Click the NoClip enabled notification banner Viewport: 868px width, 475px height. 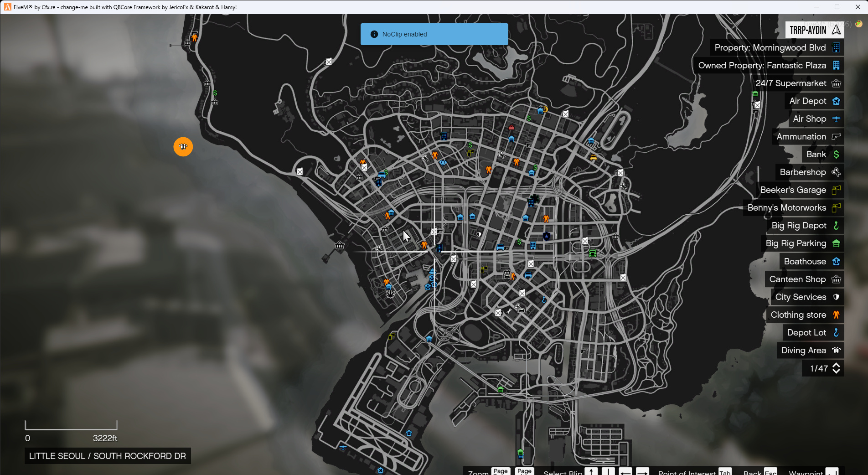tap(434, 34)
